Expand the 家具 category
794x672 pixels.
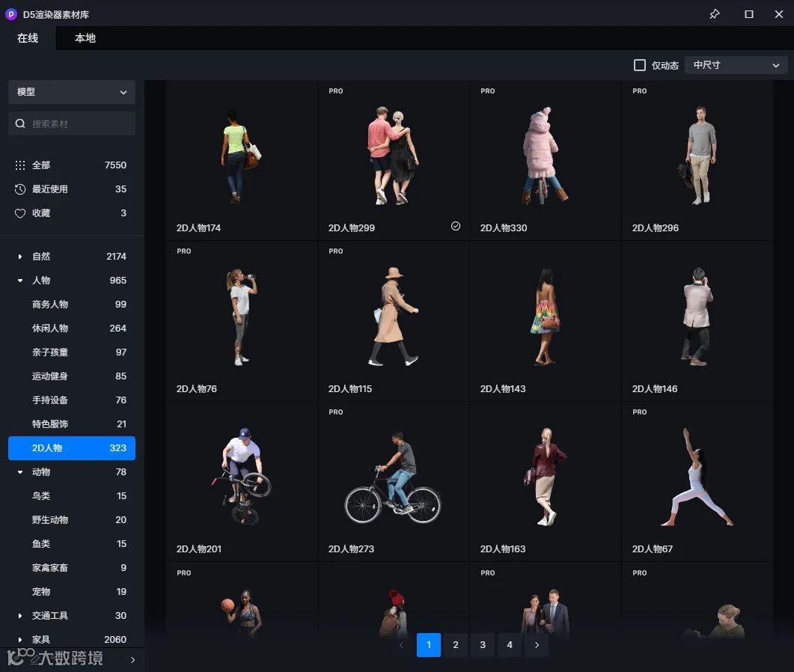pos(20,640)
